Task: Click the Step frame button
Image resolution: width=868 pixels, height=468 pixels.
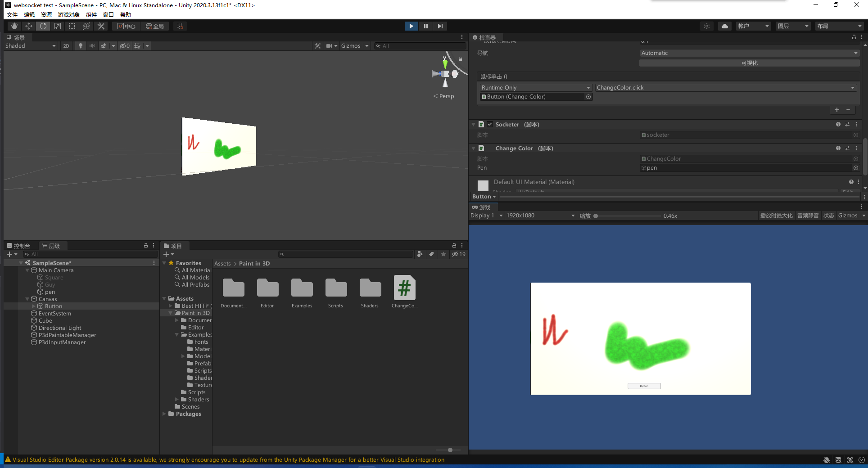Action: (x=440, y=26)
